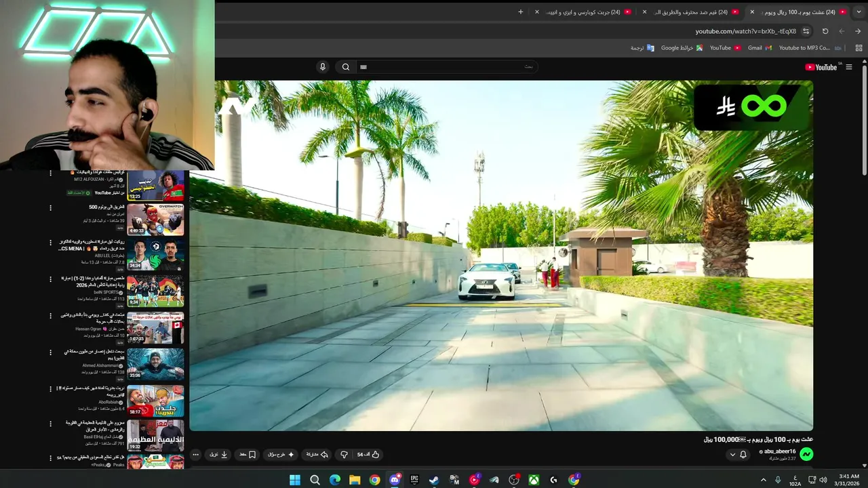Open the Google Maps bookmark
The height and width of the screenshot is (488, 868).
coord(682,48)
